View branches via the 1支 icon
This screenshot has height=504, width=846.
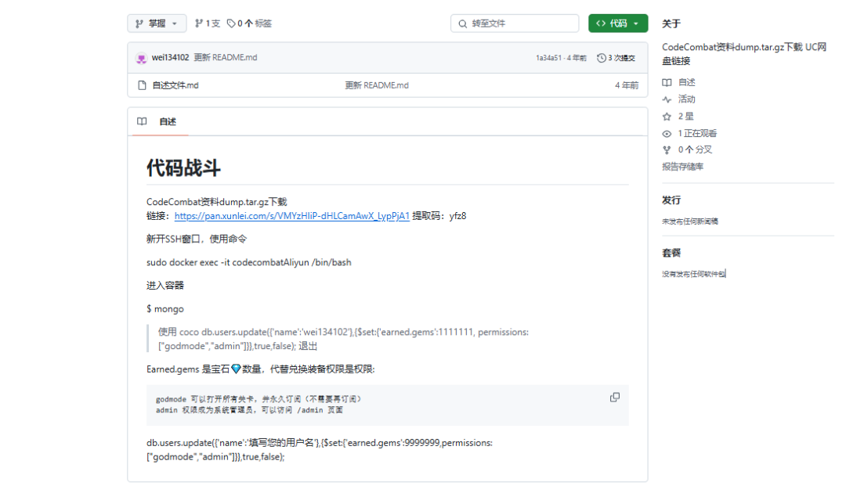[x=206, y=23]
